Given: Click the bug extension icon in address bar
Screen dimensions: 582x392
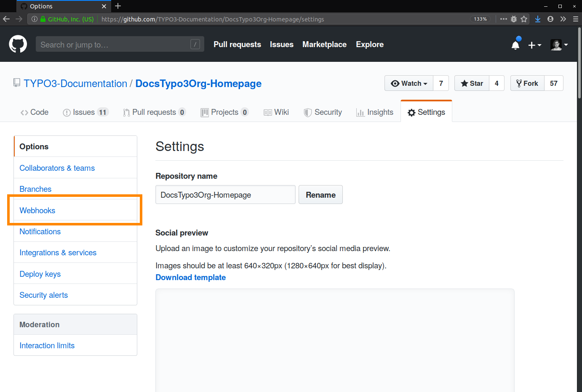Looking at the screenshot, I should point(514,19).
